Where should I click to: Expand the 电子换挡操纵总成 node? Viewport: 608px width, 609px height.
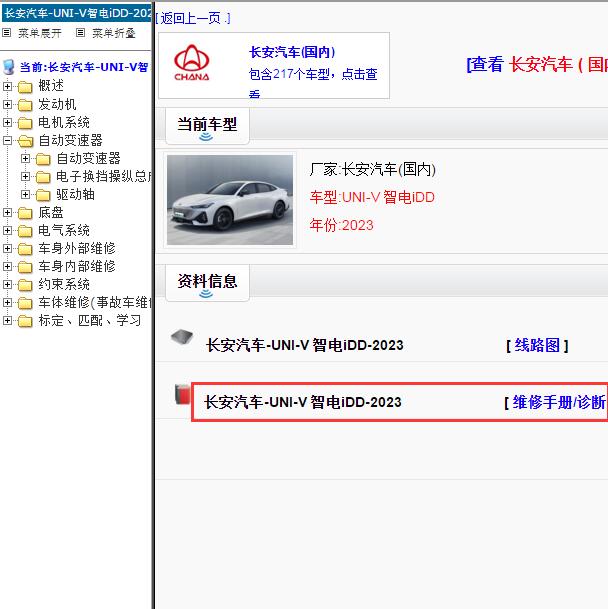pos(25,176)
